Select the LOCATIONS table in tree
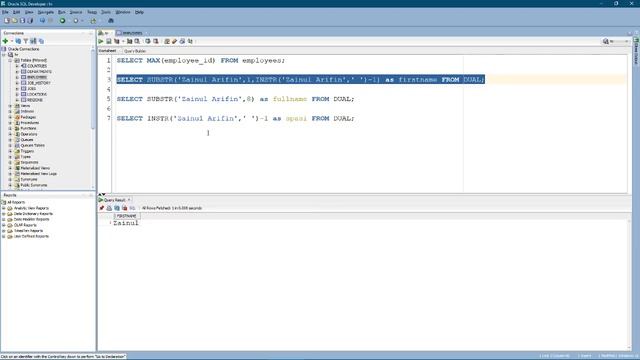The height and width of the screenshot is (360, 640). 37,94
